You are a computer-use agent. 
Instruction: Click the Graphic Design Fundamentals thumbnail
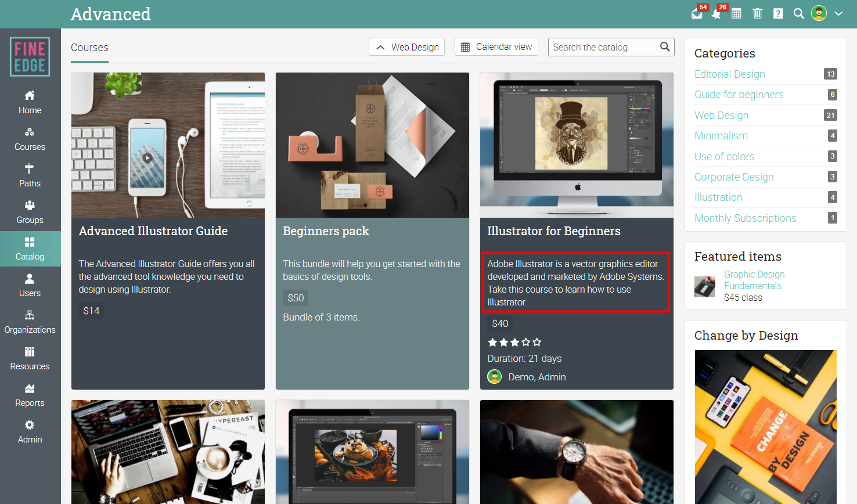(x=705, y=287)
